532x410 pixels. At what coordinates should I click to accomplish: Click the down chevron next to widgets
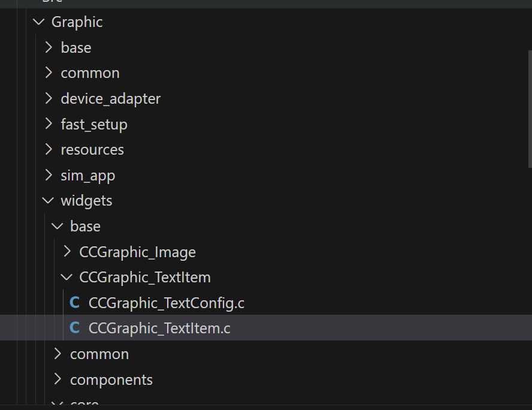click(x=49, y=201)
